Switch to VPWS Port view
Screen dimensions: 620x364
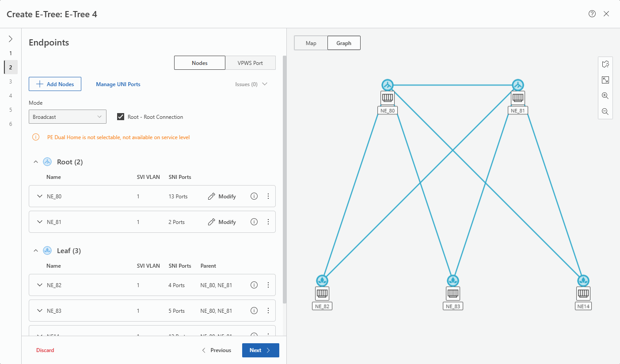point(250,63)
